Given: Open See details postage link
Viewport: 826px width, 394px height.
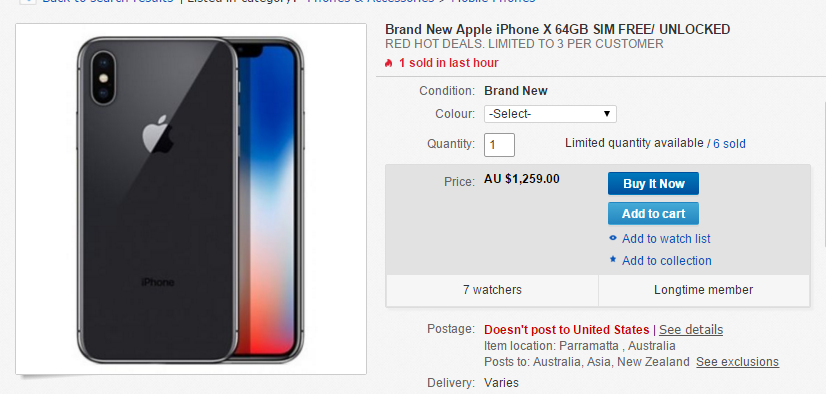Looking at the screenshot, I should pyautogui.click(x=691, y=330).
